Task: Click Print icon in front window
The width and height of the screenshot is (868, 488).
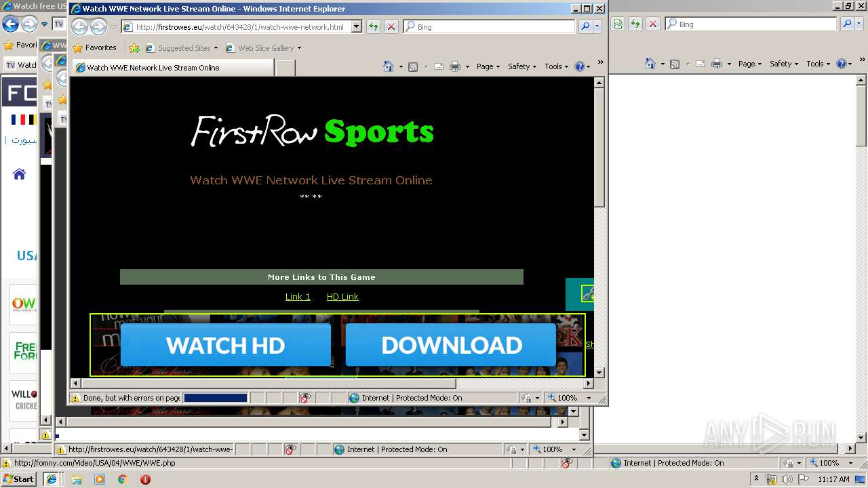Action: (455, 66)
